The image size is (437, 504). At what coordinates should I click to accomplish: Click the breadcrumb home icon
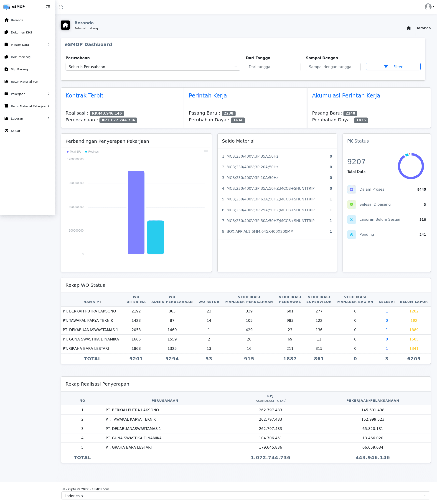(409, 28)
